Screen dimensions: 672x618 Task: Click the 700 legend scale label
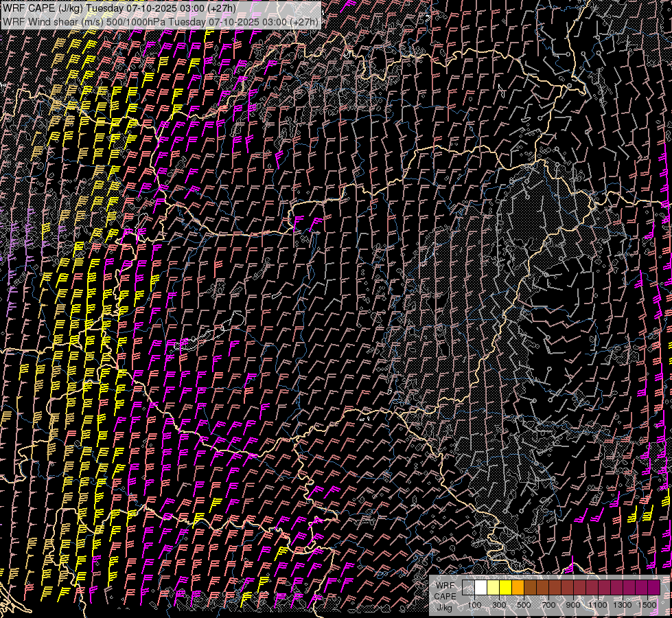548,605
